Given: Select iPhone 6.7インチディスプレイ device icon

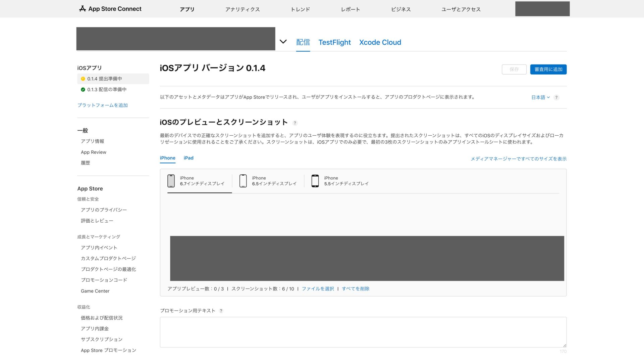Looking at the screenshot, I should tap(171, 181).
